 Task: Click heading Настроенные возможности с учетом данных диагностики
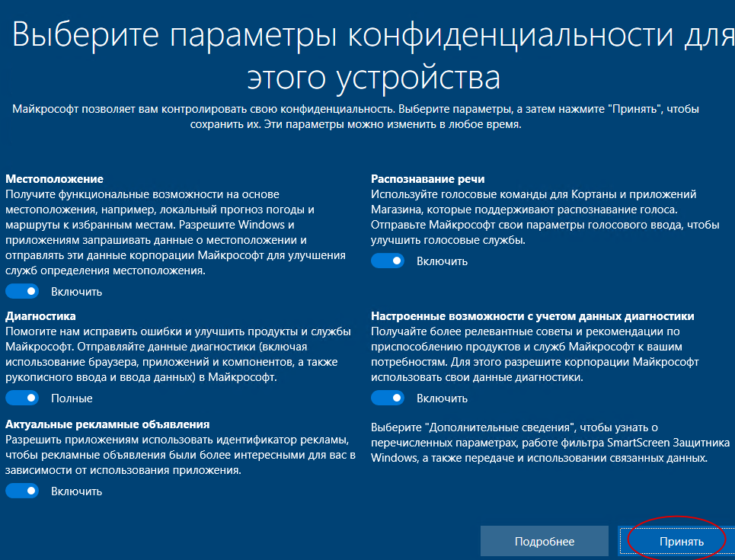[532, 316]
